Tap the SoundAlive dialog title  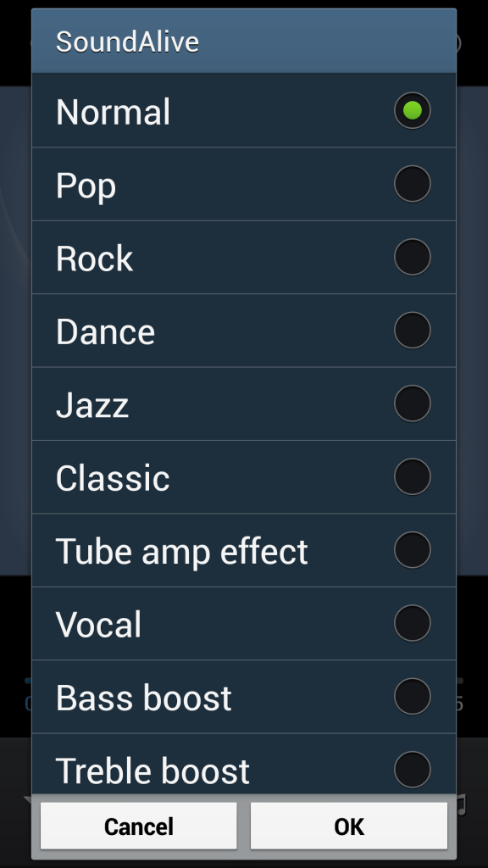tap(127, 40)
